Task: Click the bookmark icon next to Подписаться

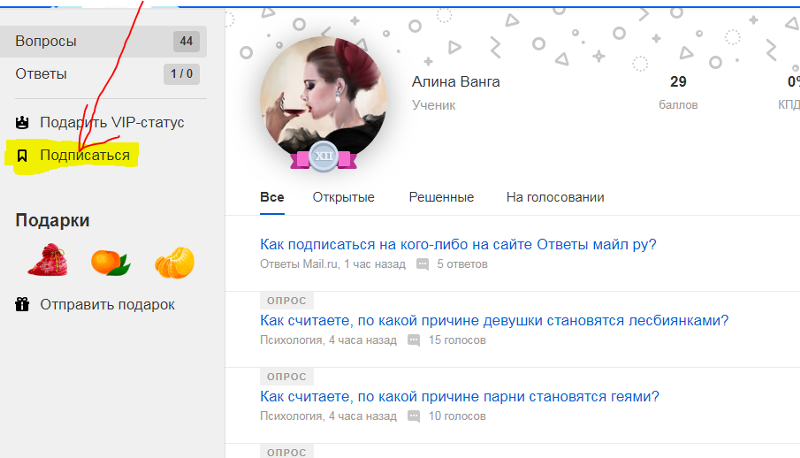Action: tap(22, 155)
